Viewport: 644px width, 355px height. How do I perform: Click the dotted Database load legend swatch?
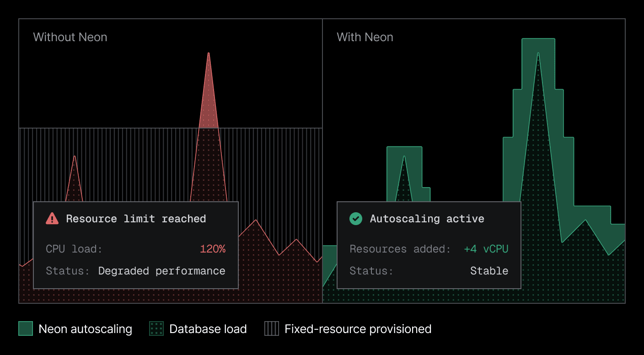(156, 328)
